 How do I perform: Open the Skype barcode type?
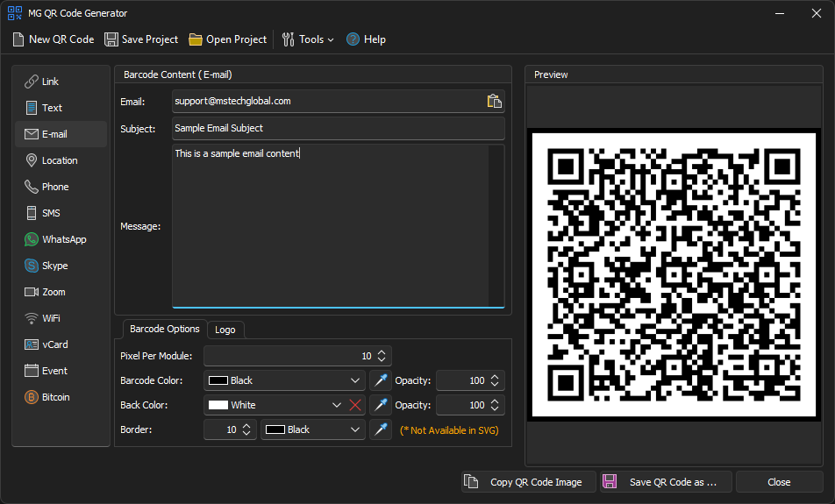pyautogui.click(x=61, y=266)
